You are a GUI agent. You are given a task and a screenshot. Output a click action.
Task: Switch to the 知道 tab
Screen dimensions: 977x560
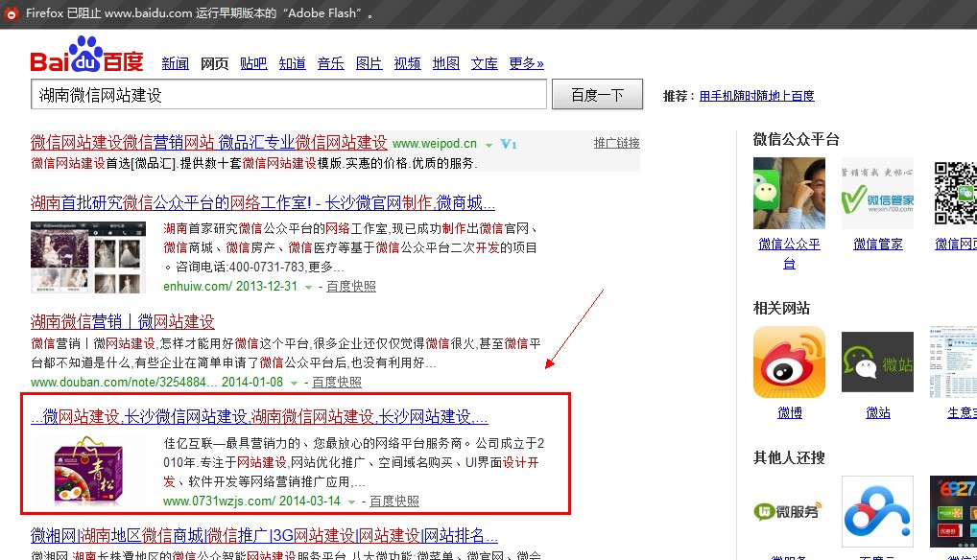point(292,63)
